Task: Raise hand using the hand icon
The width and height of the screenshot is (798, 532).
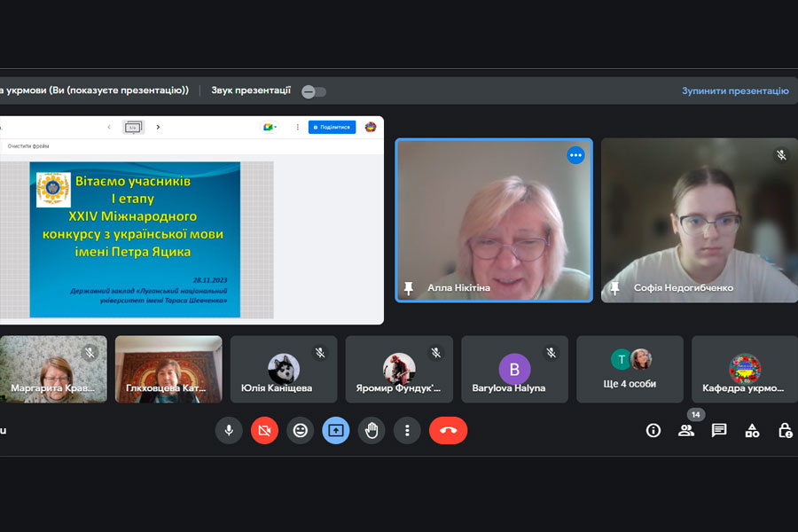Action: 372,431
